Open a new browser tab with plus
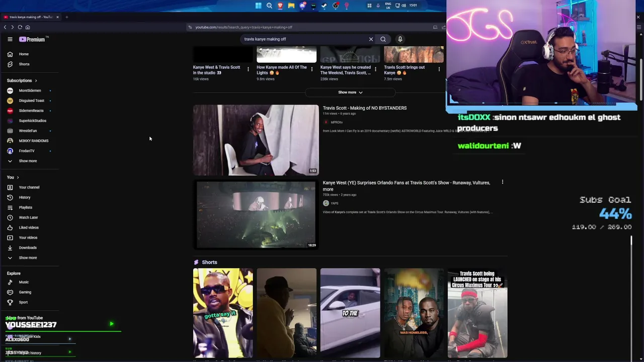Screen dimensions: 644x362 (66, 17)
